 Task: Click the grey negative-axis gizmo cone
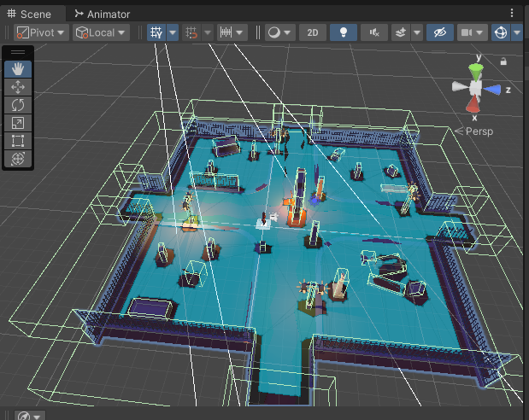coord(461,86)
